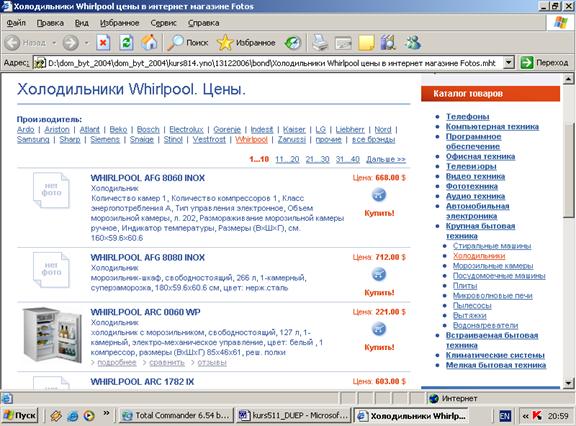Expand the address bar dropdown

(x=508, y=63)
